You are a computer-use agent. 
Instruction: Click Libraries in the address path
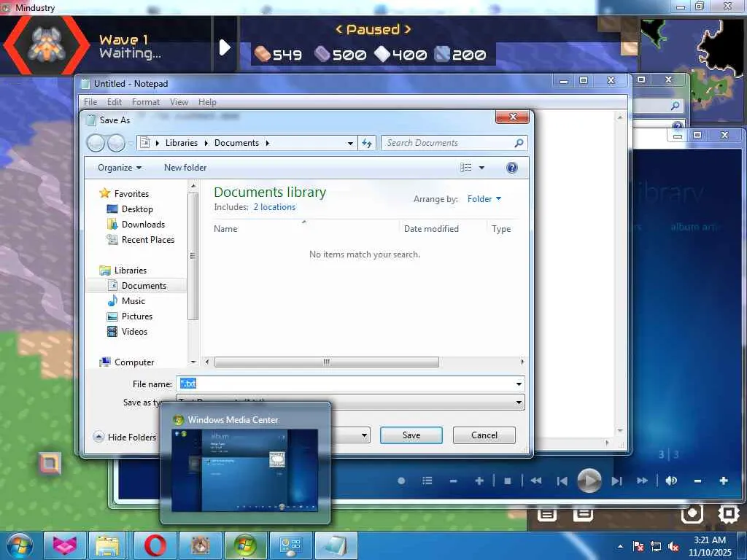(x=182, y=143)
